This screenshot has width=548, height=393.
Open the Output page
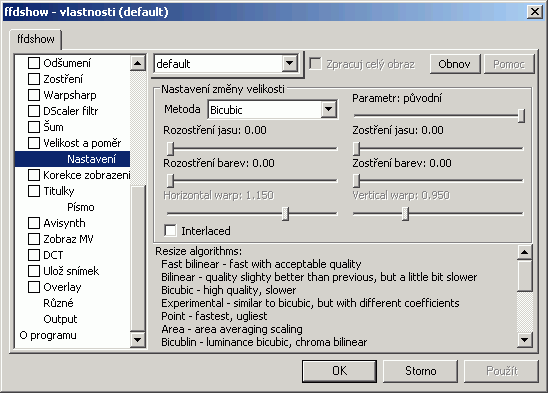(60, 319)
